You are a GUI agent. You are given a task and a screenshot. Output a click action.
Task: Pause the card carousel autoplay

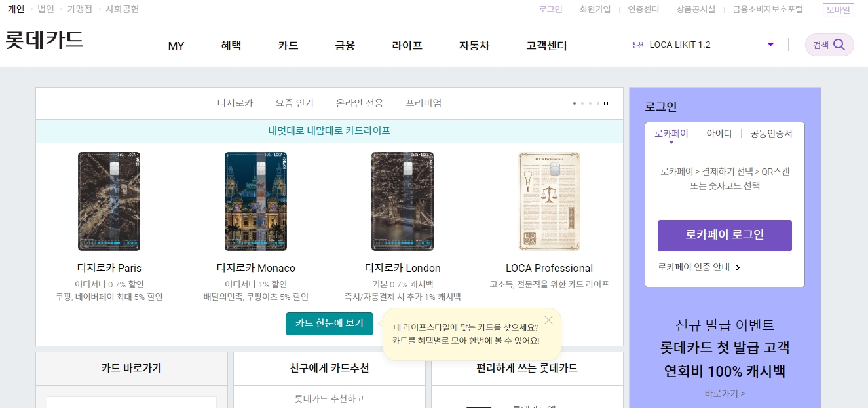[606, 103]
